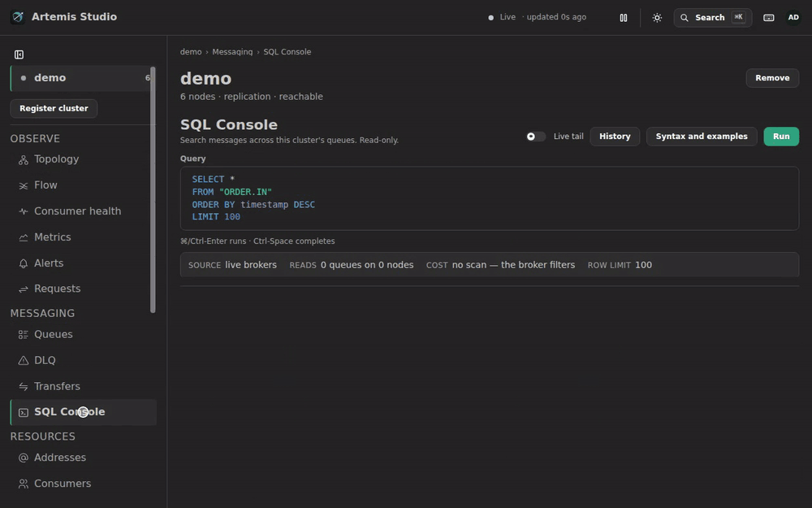The image size is (812, 508).
Task: Open the Search box
Action: [x=713, y=18]
